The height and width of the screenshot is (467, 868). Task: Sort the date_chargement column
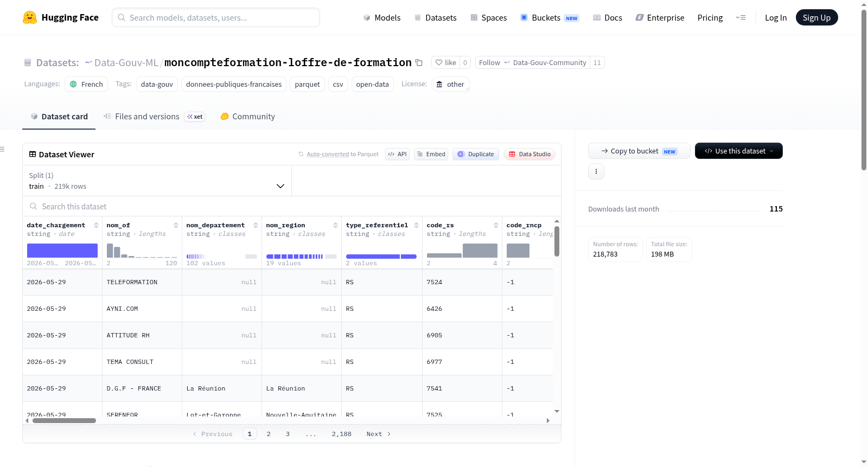96,225
